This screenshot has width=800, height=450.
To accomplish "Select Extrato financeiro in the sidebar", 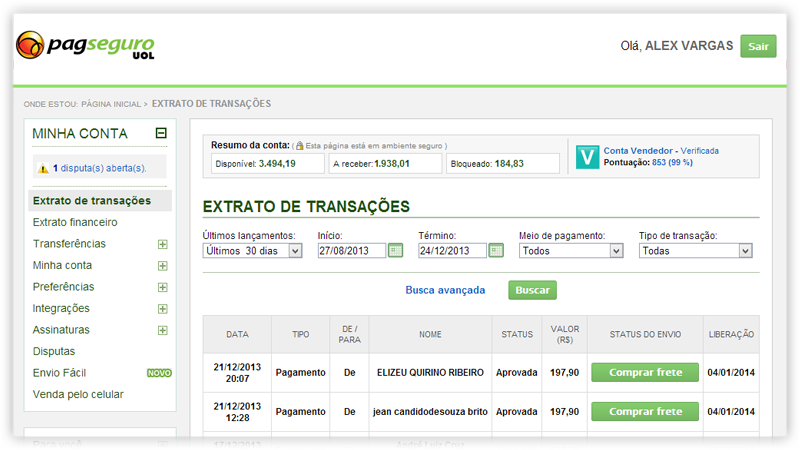I will coord(75,222).
